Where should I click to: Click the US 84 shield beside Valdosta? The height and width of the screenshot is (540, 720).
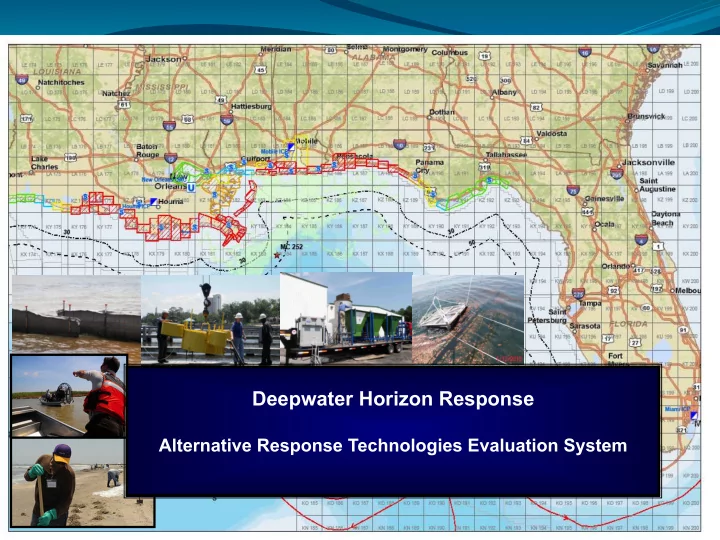[x=526, y=140]
